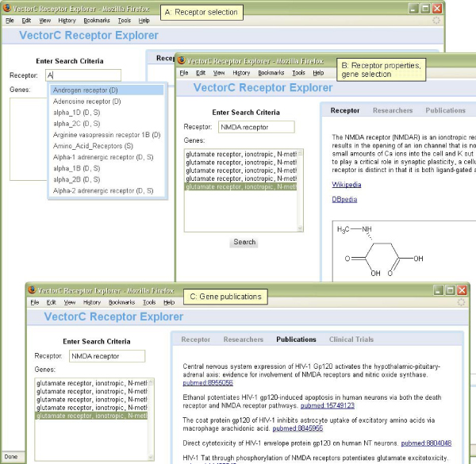
Task: Click the Search button in window B
Action: click(244, 242)
